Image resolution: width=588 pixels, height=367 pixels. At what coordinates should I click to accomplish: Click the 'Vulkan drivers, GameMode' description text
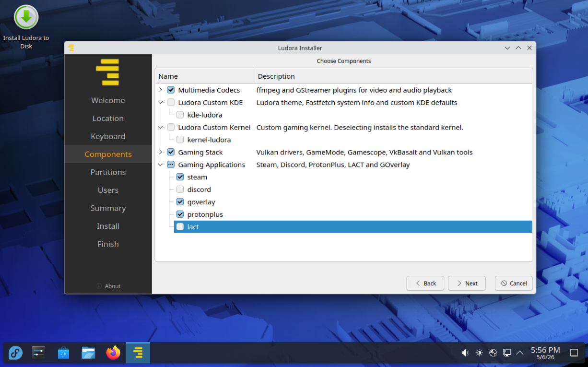tap(365, 152)
